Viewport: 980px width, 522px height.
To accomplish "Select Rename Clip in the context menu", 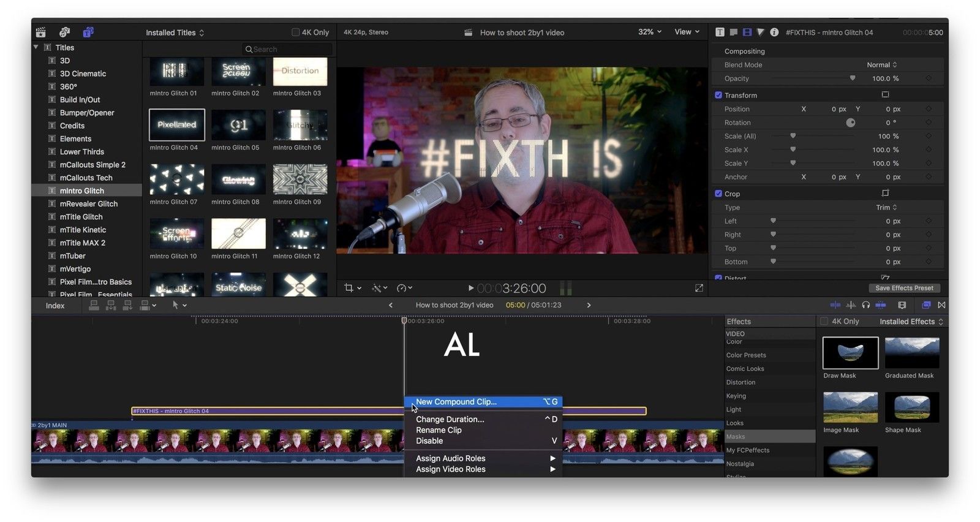I will tap(439, 430).
